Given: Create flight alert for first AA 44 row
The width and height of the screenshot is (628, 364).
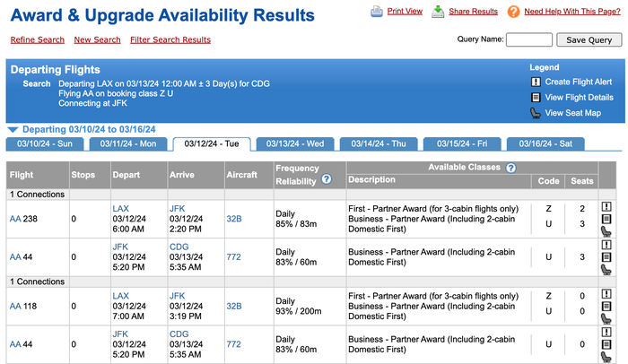Looking at the screenshot, I should [x=606, y=245].
